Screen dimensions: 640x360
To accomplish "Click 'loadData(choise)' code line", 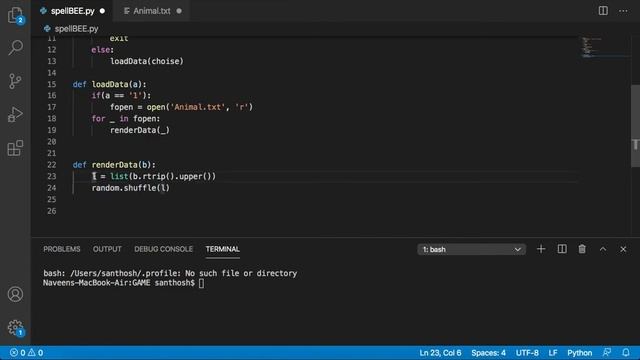I will [147, 61].
